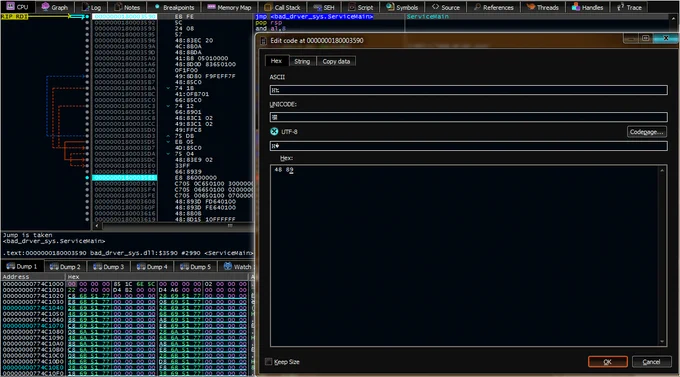
Task: Open the Graph view icon
Action: pos(45,7)
